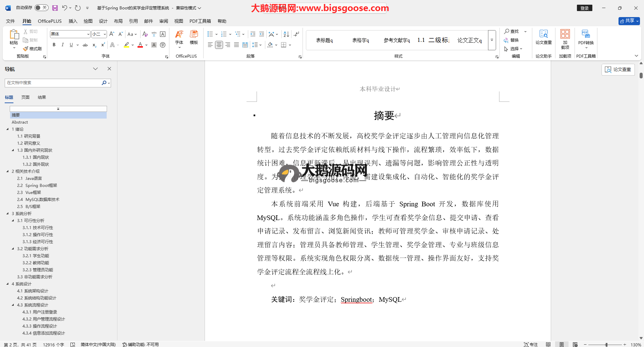
Task: Toggle bold formatting
Action: 54,45
